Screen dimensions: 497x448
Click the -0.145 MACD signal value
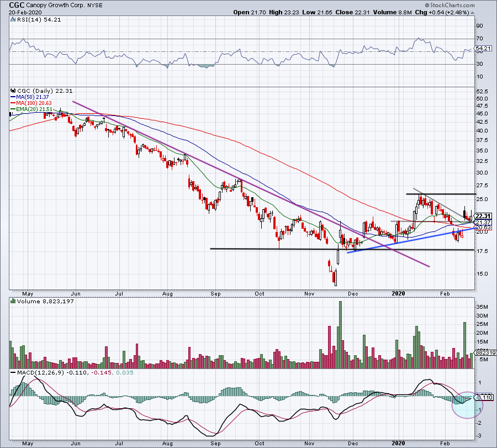click(x=101, y=372)
